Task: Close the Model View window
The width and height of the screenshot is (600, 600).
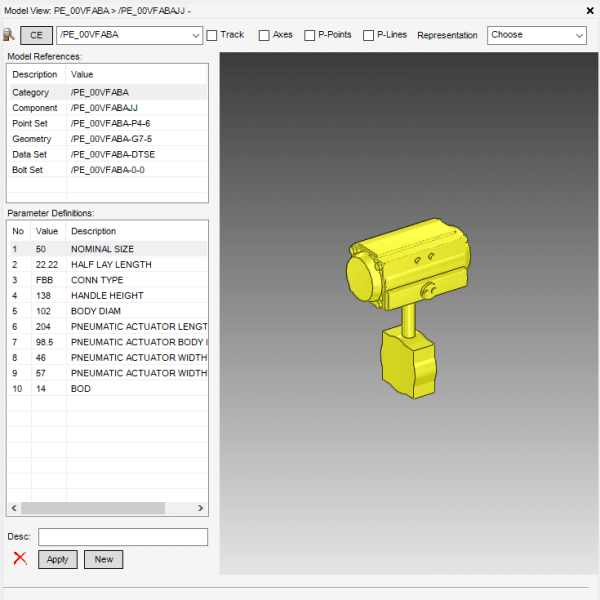Action: pyautogui.click(x=586, y=9)
